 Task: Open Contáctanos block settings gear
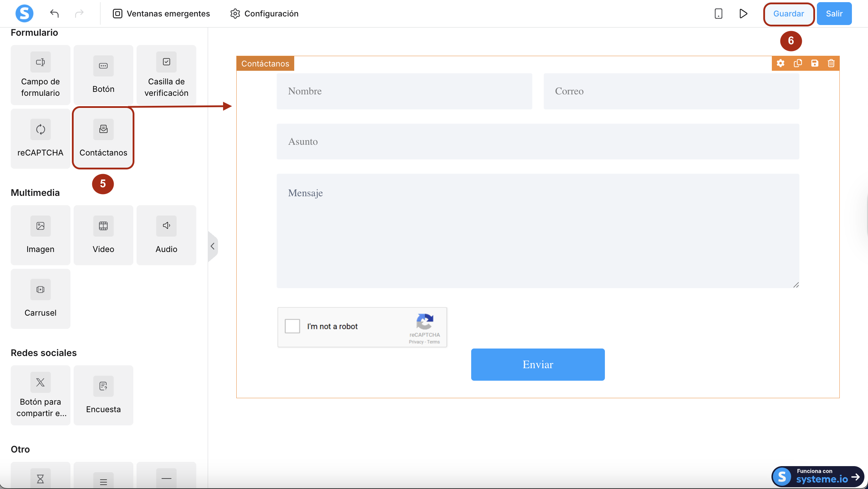coord(780,63)
